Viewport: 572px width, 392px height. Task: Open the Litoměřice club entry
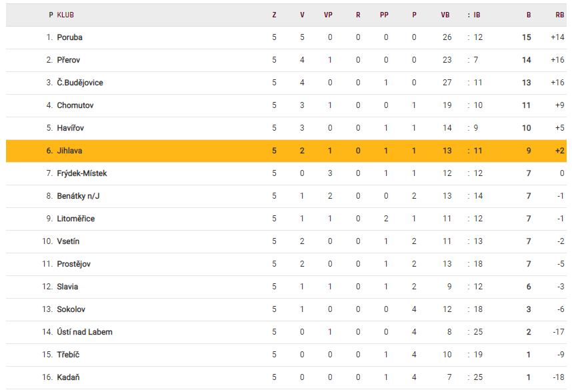coord(76,219)
